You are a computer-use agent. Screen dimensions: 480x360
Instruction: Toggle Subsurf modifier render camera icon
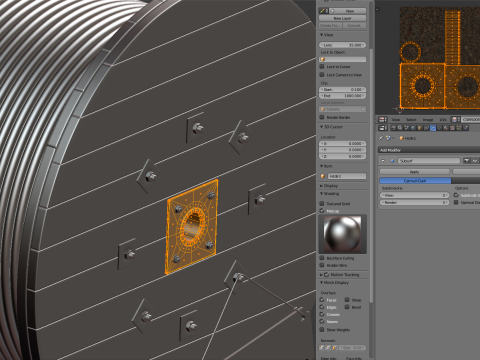pos(466,161)
